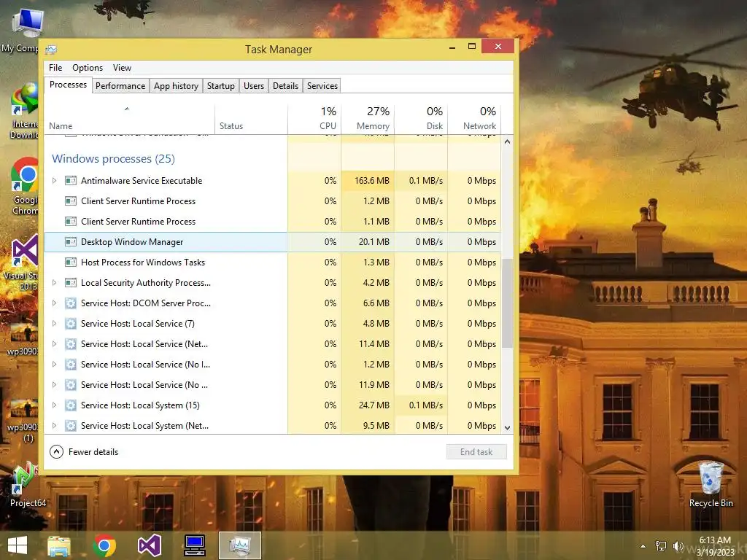Open the Windows Start button
Viewport: 747px width, 560px height.
(x=18, y=545)
